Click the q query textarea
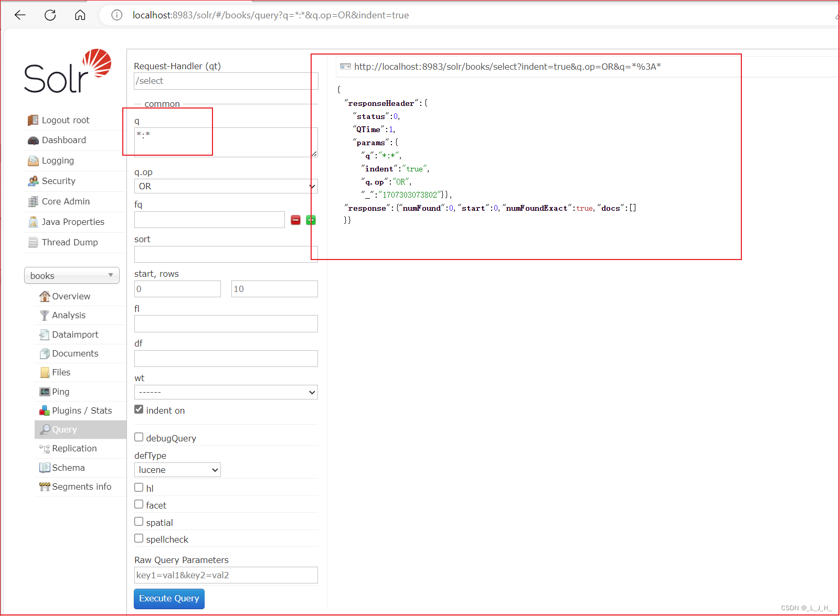 226,142
